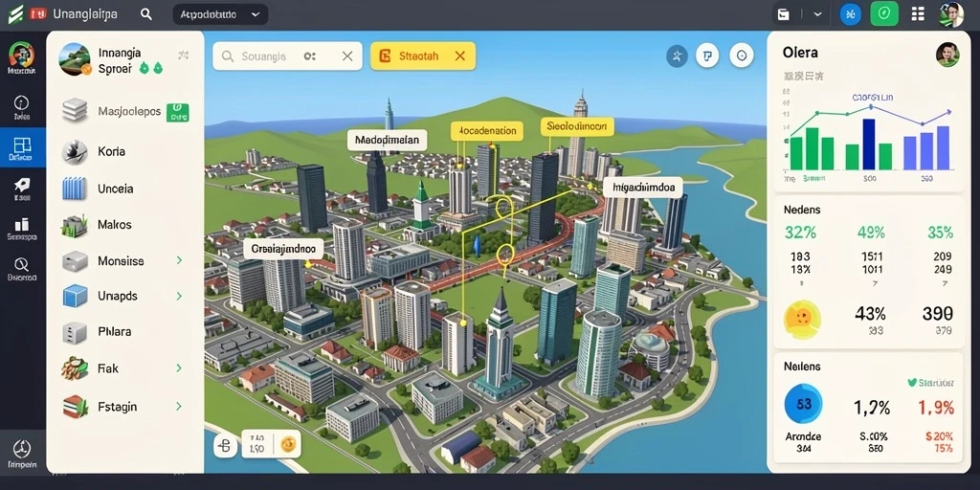Click the blue circular icon in top bar
980x490 pixels.
click(x=851, y=13)
